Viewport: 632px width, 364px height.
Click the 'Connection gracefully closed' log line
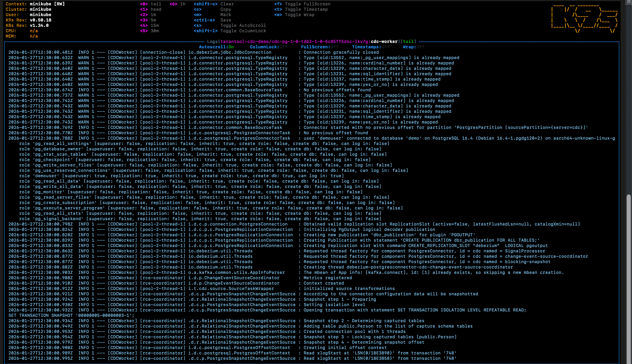[x=194, y=52]
